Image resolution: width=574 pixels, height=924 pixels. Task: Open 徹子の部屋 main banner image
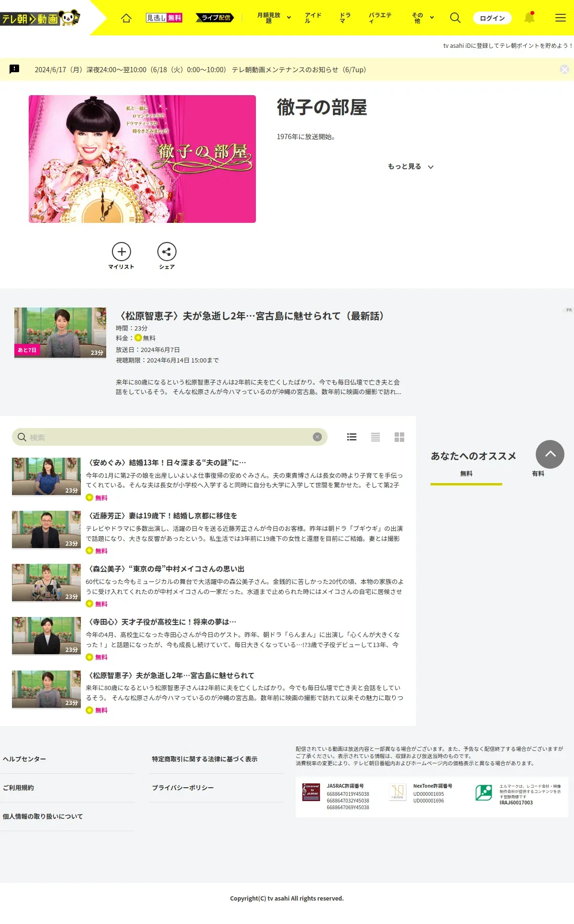(142, 159)
